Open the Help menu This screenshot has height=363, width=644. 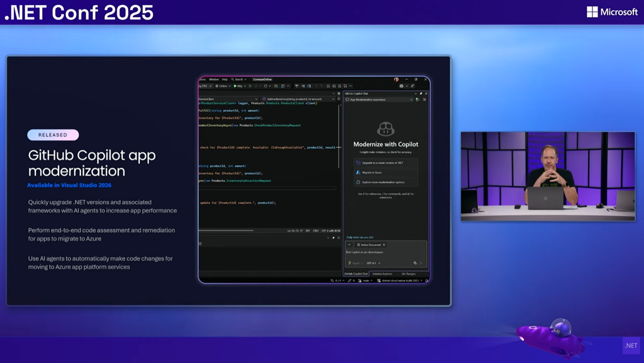pos(225,79)
